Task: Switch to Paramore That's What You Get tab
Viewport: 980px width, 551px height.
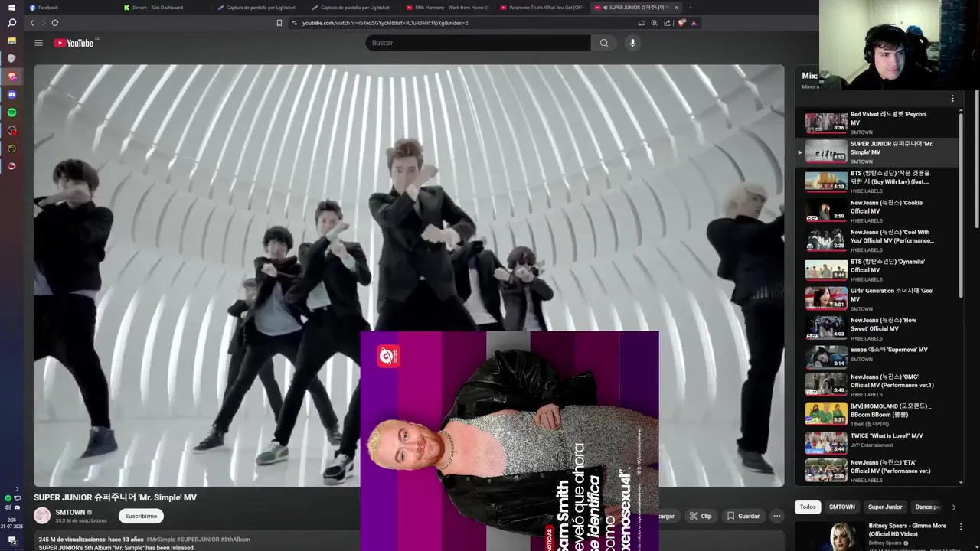Action: [x=542, y=8]
